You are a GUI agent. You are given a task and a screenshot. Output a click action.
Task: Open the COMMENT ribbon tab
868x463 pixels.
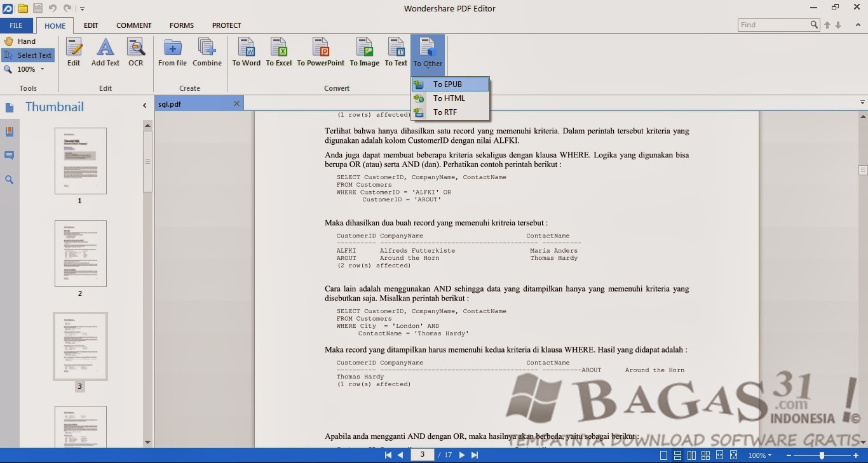[x=134, y=25]
